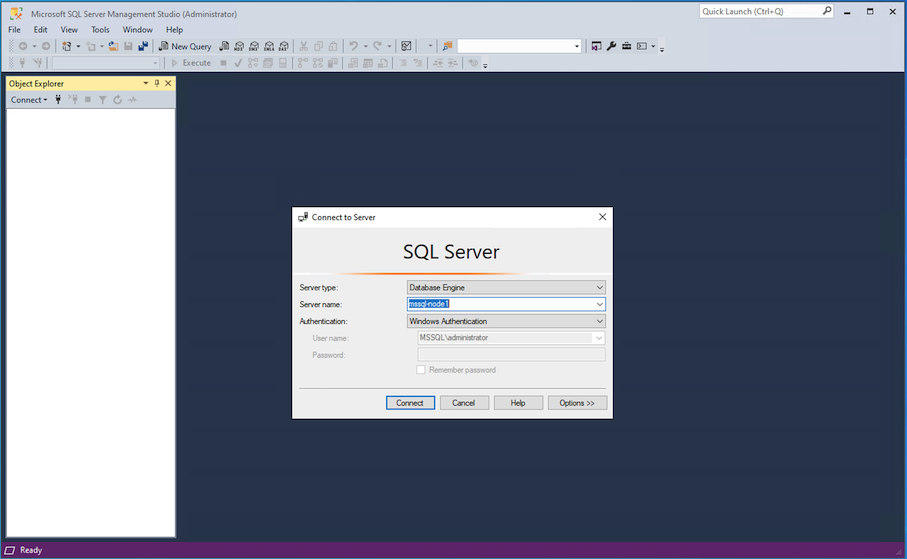Click the Filter funnel icon in Object Explorer
This screenshot has height=559, width=907.
[102, 100]
